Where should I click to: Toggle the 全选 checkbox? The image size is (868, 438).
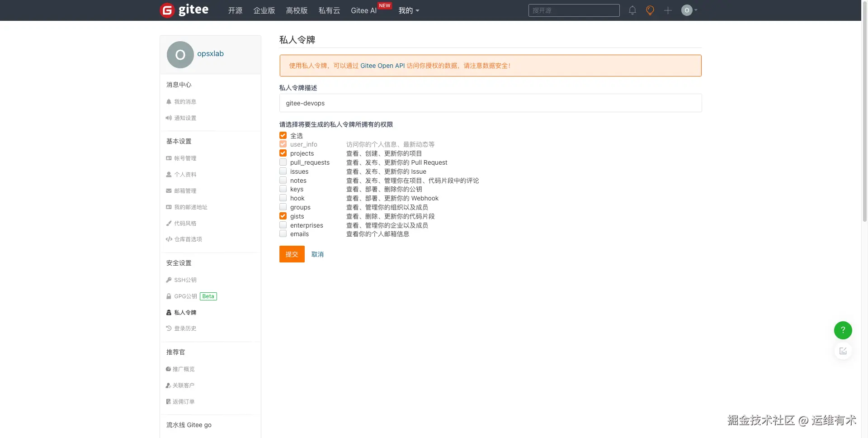[283, 135]
